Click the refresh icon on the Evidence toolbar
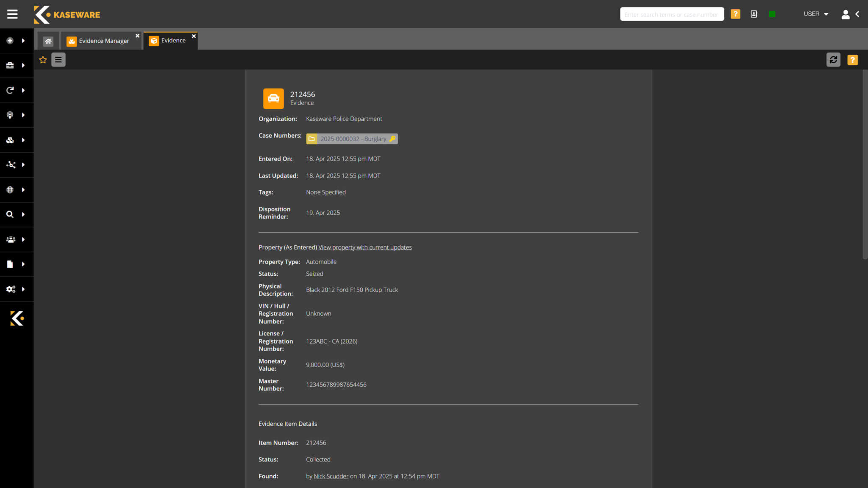This screenshot has width=868, height=488. [833, 60]
